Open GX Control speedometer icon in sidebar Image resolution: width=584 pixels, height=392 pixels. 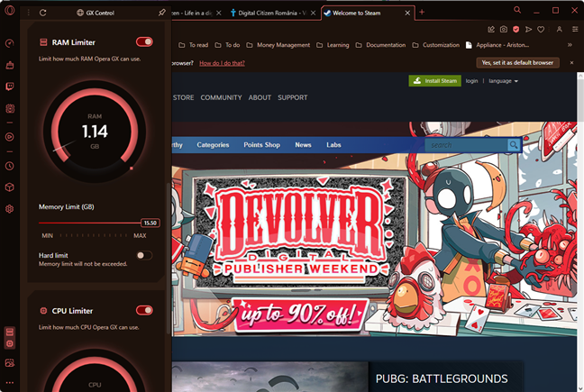(10, 43)
